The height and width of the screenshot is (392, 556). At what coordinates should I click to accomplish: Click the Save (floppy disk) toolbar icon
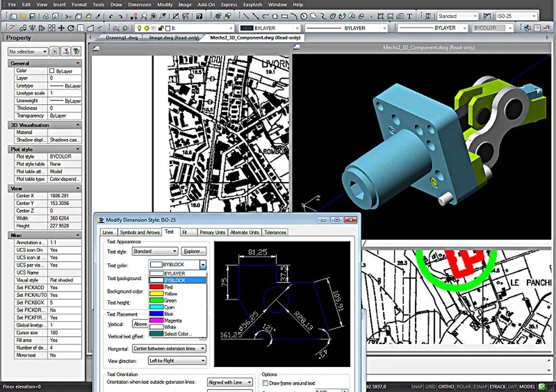32,16
